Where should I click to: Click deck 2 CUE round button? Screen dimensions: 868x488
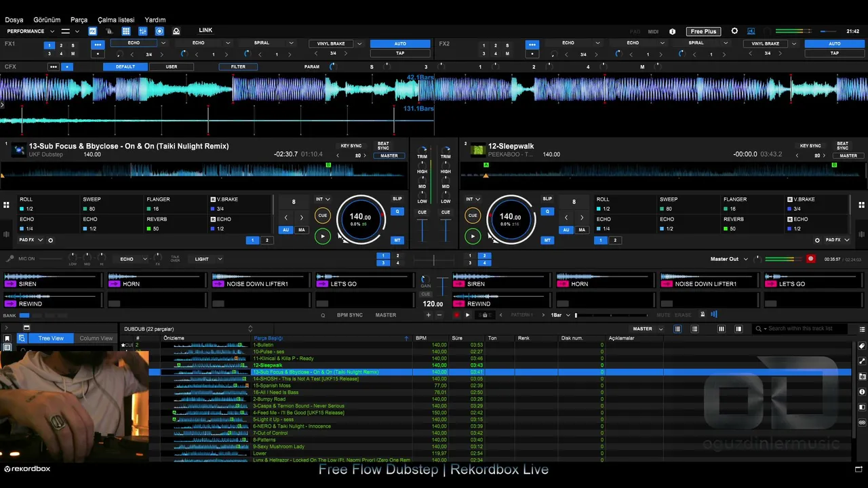(473, 216)
